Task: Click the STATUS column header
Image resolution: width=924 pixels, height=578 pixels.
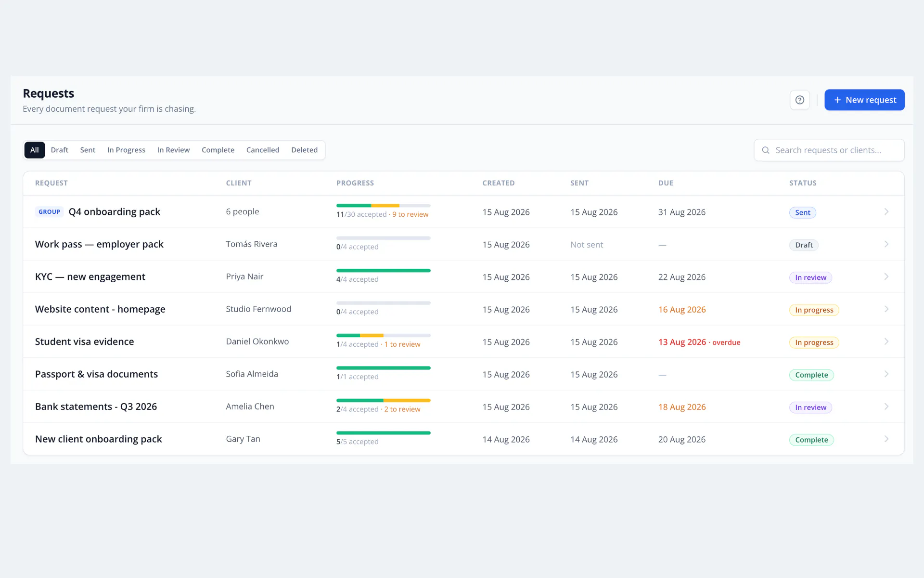Action: coord(803,183)
